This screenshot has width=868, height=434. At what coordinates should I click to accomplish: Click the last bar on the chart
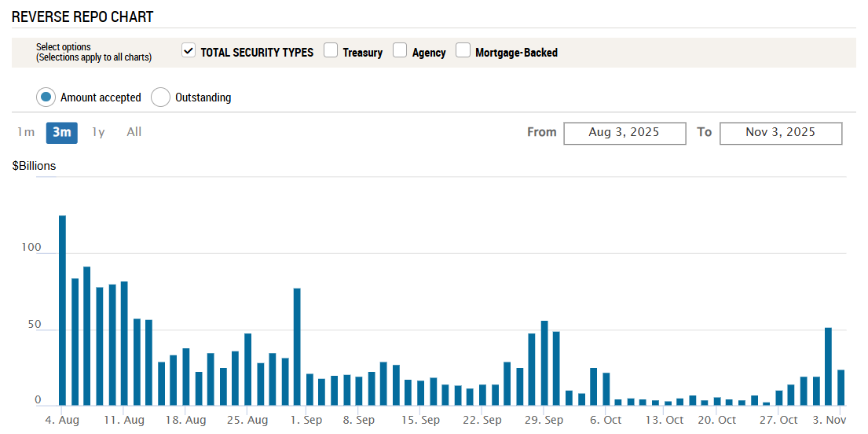click(841, 388)
